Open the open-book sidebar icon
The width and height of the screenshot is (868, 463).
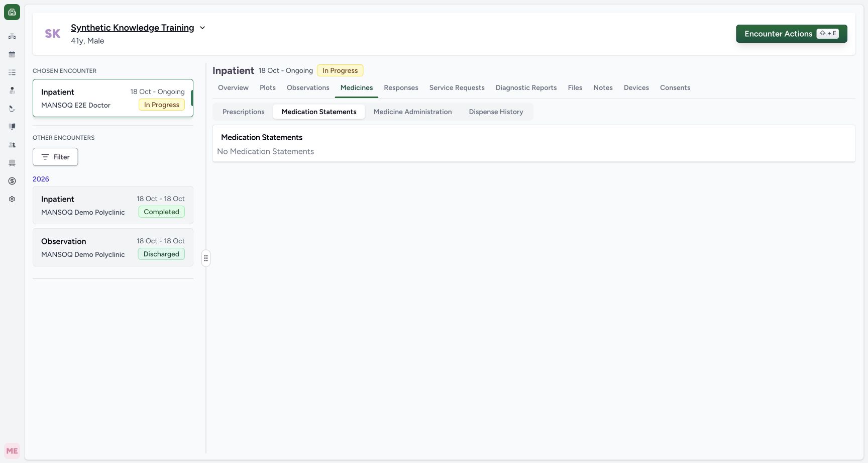(x=12, y=127)
